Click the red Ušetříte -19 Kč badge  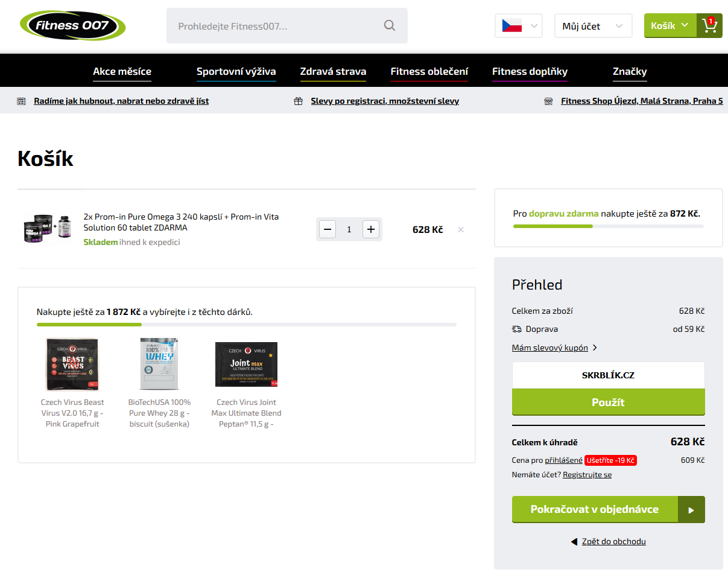(x=610, y=460)
